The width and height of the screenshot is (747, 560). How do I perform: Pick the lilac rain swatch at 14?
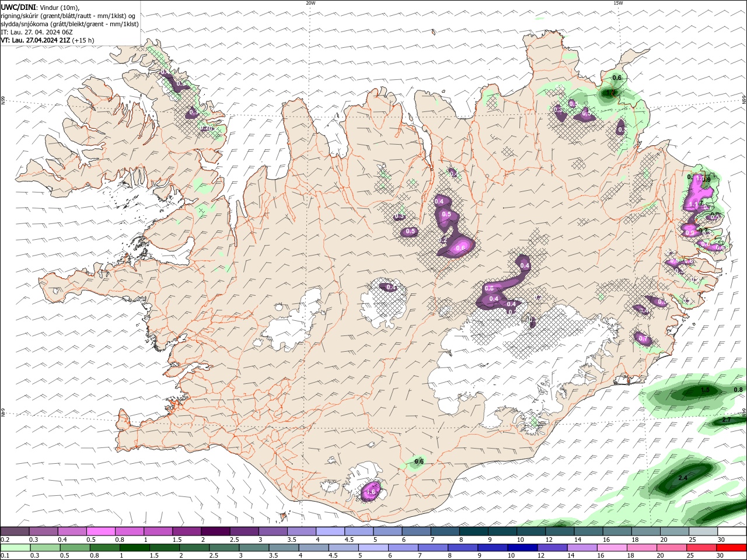(582, 548)
